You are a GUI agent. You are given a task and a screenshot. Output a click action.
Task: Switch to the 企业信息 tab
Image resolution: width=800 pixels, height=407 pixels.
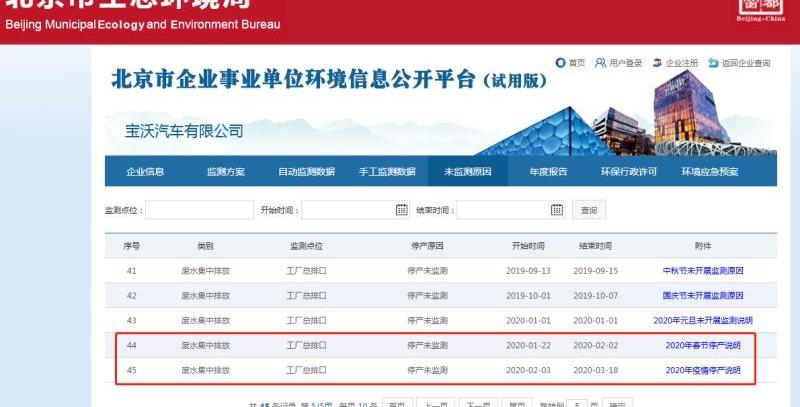tap(145, 171)
